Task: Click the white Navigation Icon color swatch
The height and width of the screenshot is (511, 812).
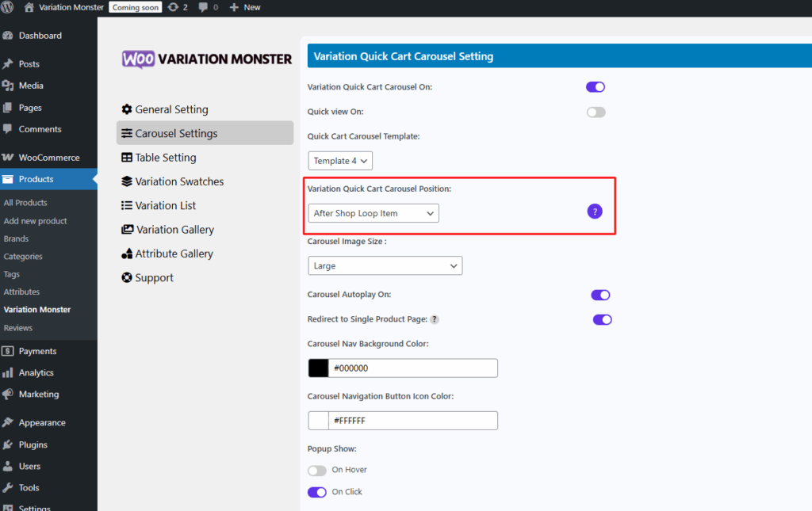Action: 319,421
